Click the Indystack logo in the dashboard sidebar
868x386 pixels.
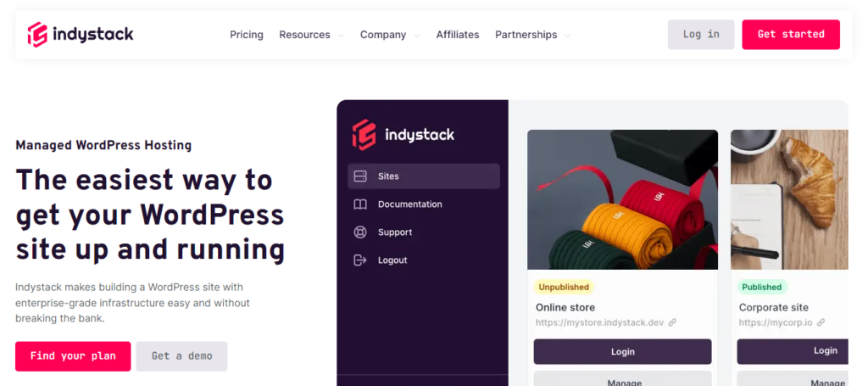click(x=403, y=135)
